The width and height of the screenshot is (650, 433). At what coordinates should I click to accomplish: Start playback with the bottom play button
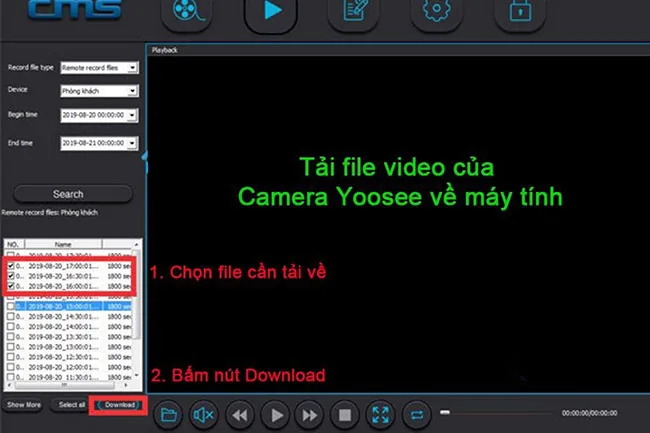[276, 414]
